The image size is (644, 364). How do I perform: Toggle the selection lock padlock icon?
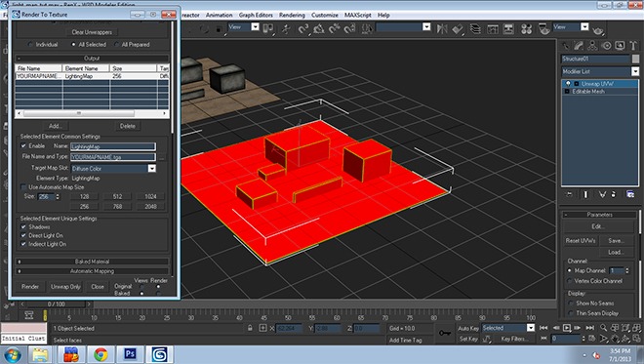coord(250,328)
